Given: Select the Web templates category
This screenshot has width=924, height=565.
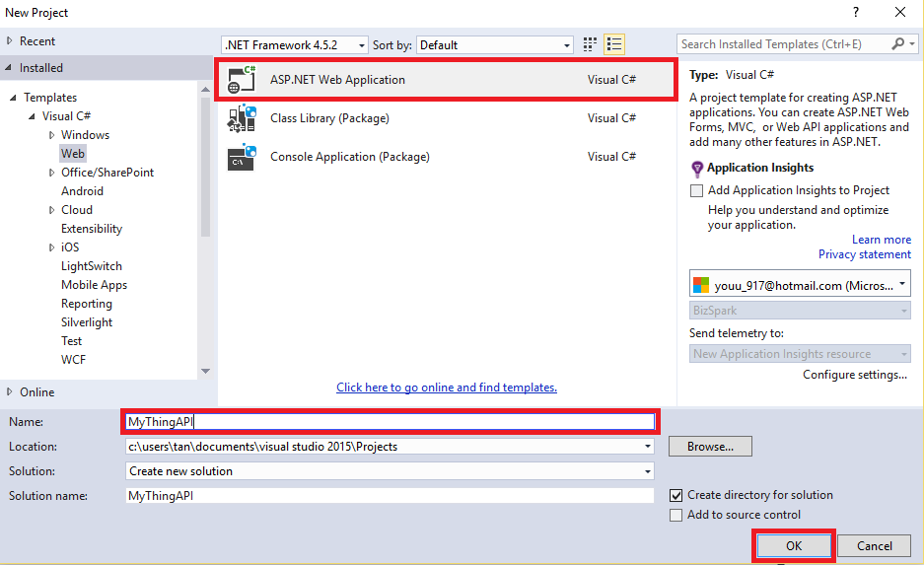Looking at the screenshot, I should [x=73, y=154].
